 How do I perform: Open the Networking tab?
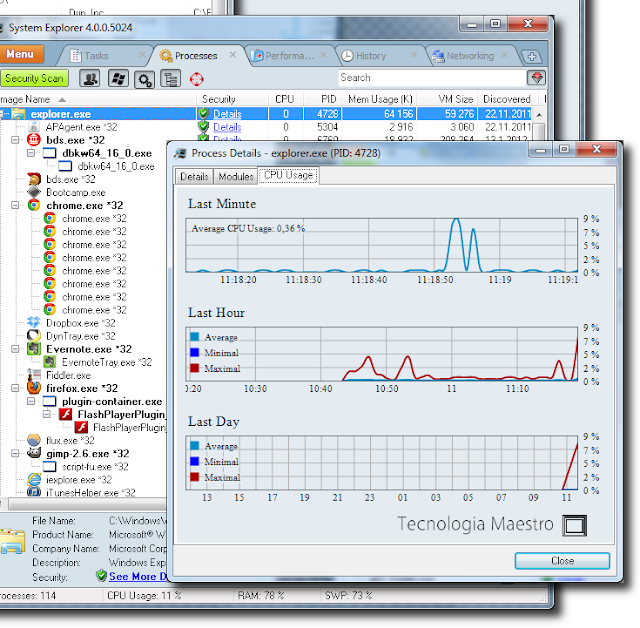tap(469, 56)
